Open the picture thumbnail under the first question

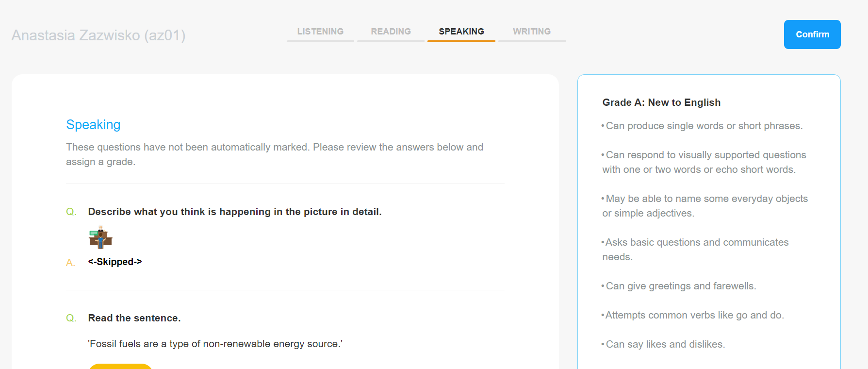click(x=100, y=237)
